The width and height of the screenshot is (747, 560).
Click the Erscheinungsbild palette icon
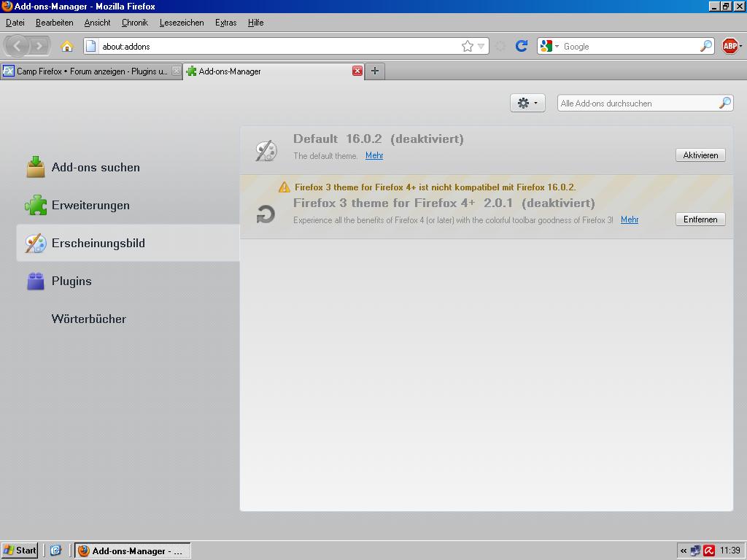point(36,244)
